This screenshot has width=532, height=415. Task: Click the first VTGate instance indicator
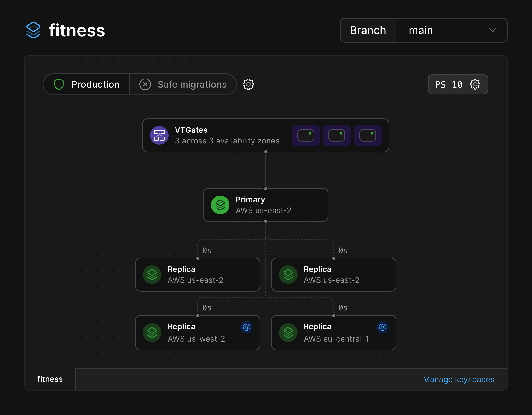coord(306,135)
